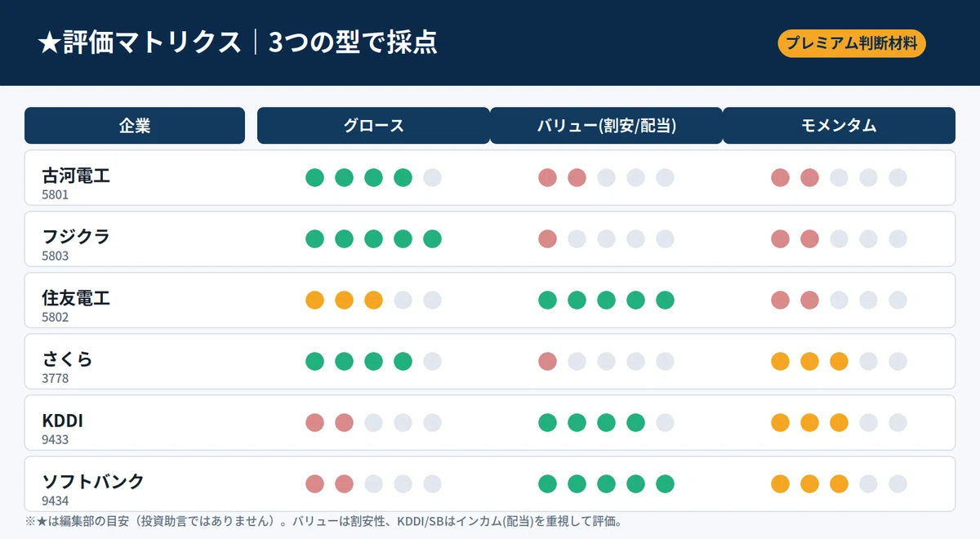This screenshot has height=539, width=980.
Task: Click the プレミアム判断材料 orange badge
Action: click(852, 43)
